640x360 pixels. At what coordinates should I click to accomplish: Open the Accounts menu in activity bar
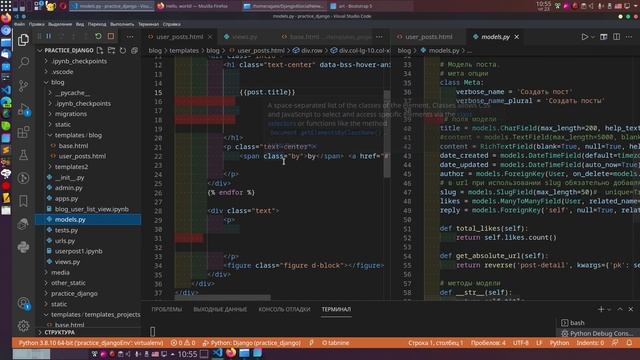point(23,303)
